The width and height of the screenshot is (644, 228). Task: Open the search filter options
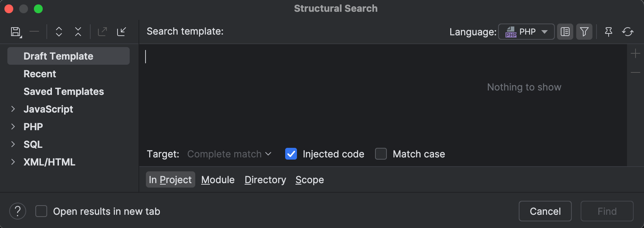(x=584, y=32)
